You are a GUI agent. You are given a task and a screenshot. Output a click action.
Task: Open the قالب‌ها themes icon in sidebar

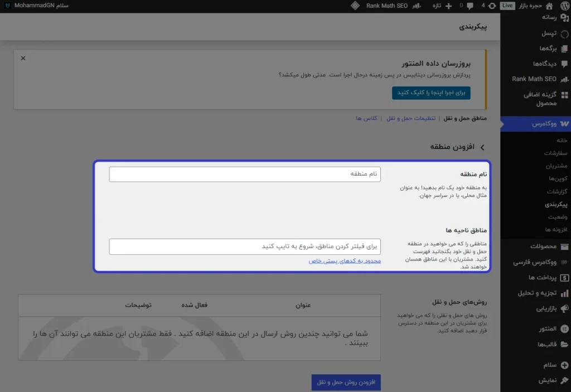(x=564, y=343)
